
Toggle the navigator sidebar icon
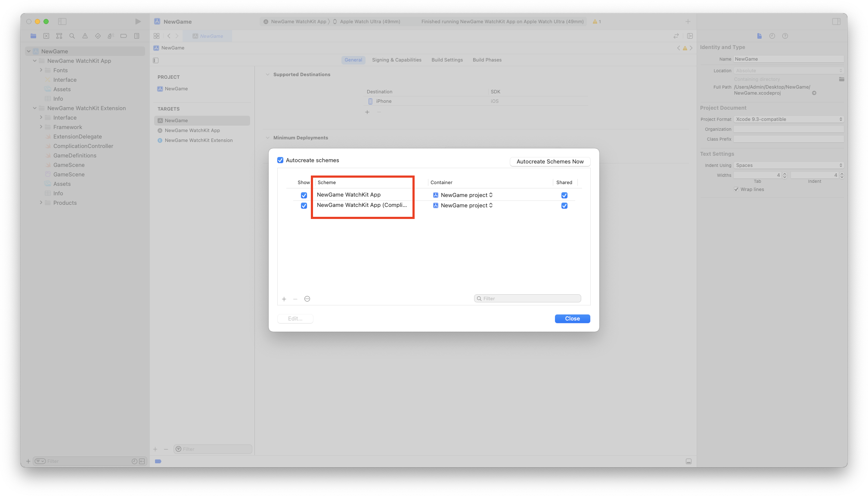point(62,22)
